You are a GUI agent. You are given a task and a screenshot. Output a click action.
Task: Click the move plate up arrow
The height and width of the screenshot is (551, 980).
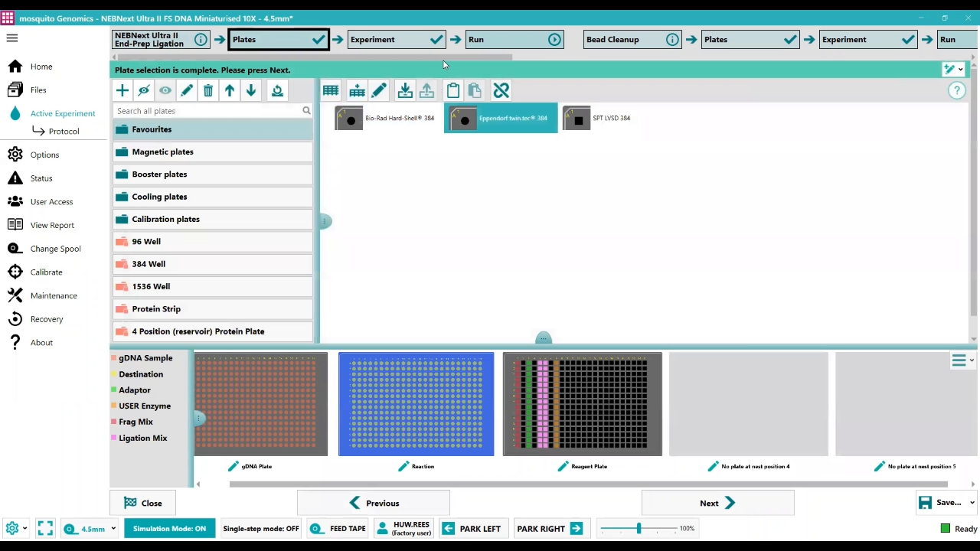(230, 91)
